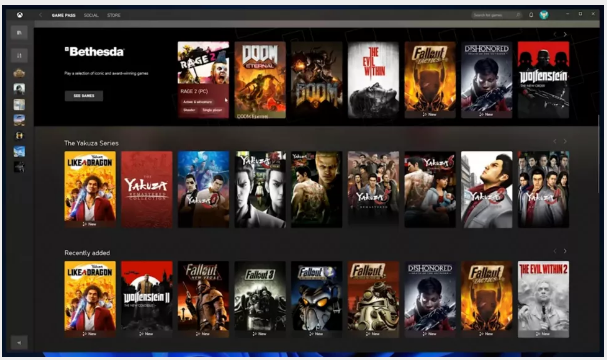Click the Action & adventure tag on Rage 2
The height and width of the screenshot is (360, 607).
pos(197,102)
